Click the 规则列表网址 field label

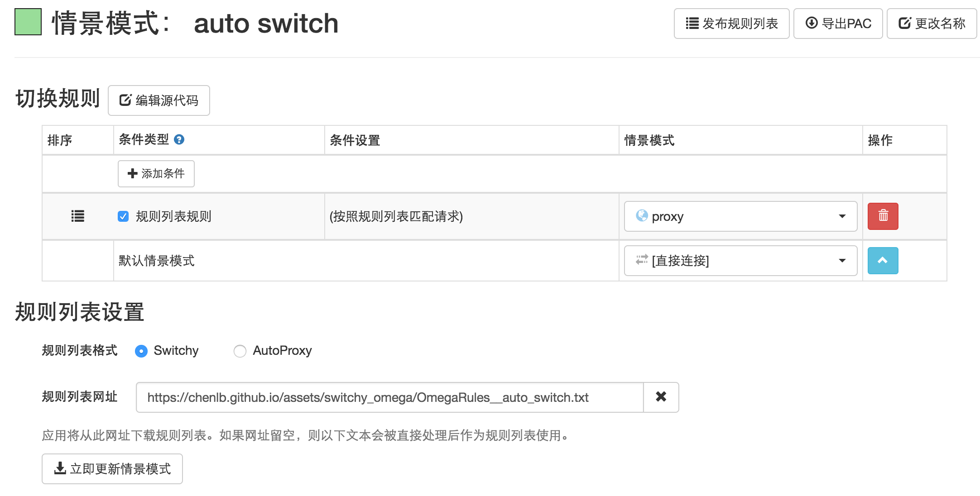pos(80,396)
